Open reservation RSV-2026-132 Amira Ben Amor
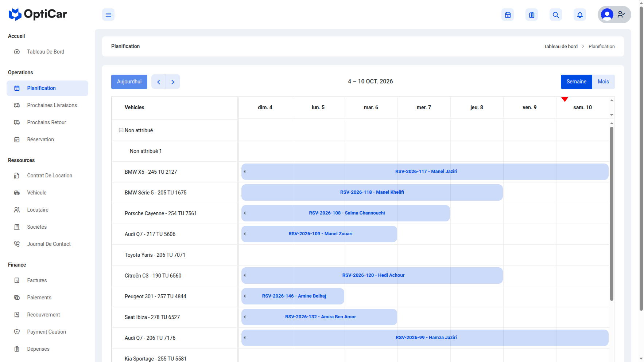 (x=319, y=317)
